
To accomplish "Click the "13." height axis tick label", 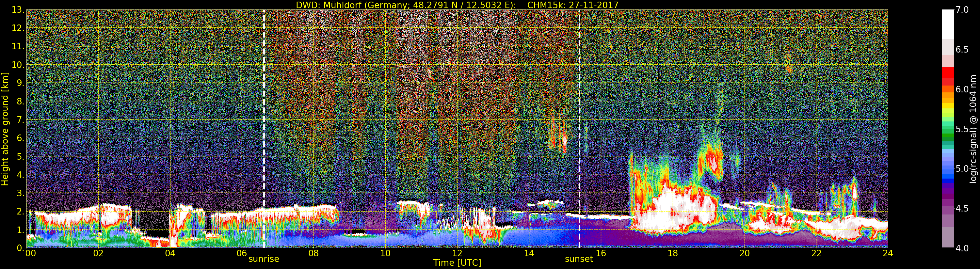I will click(18, 10).
